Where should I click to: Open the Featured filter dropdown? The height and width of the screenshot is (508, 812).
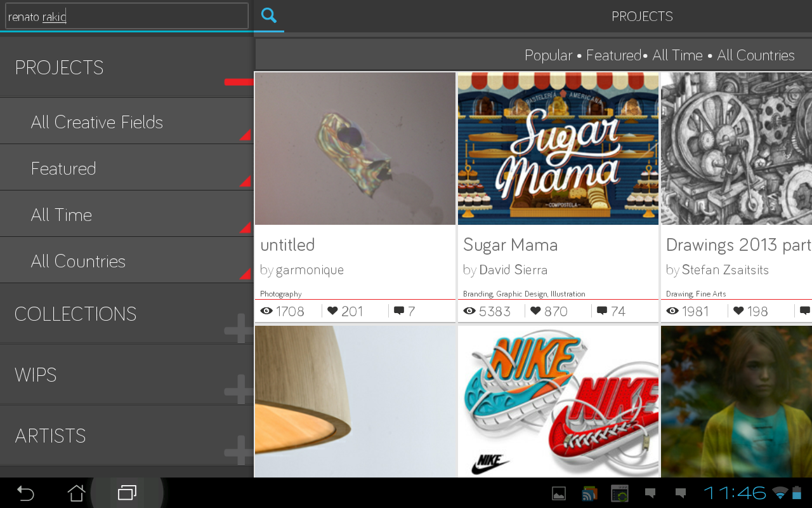[127, 168]
